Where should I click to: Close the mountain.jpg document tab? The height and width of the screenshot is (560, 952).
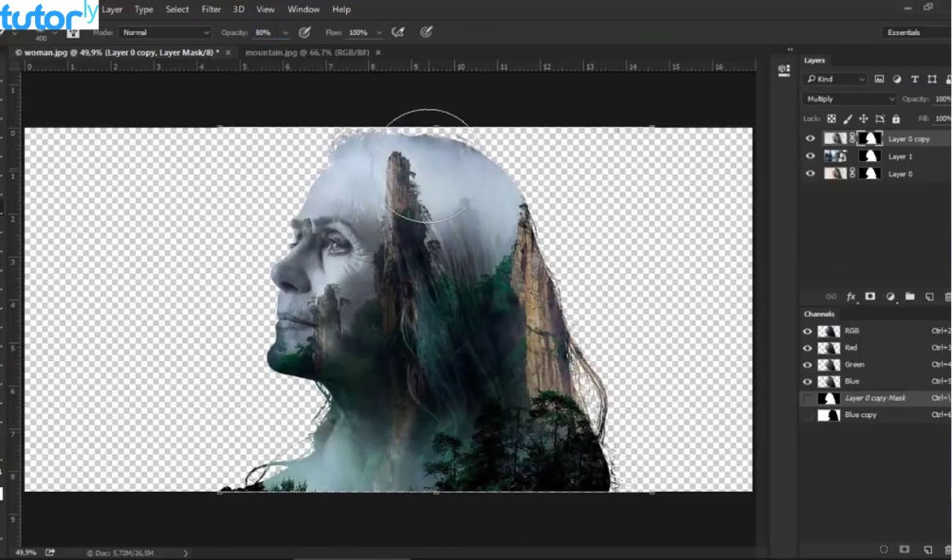click(x=377, y=53)
